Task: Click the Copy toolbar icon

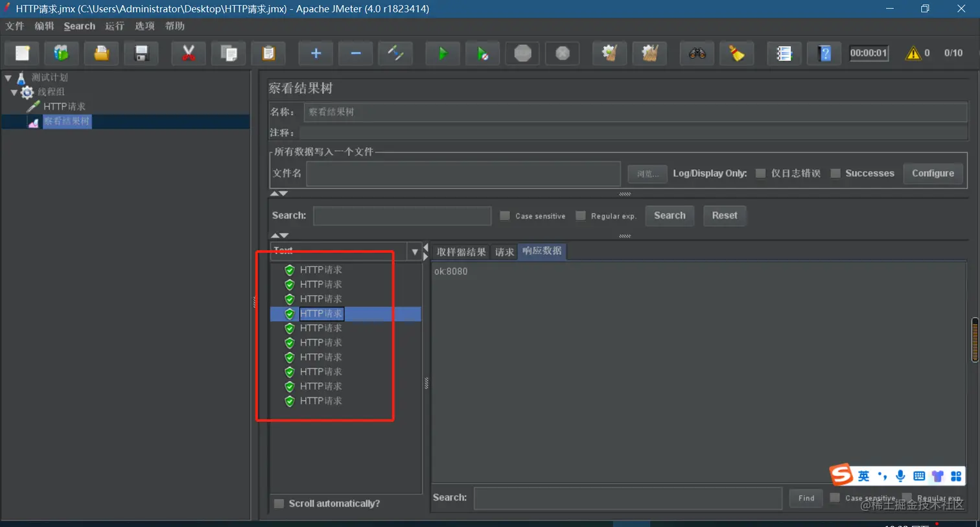Action: (229, 53)
